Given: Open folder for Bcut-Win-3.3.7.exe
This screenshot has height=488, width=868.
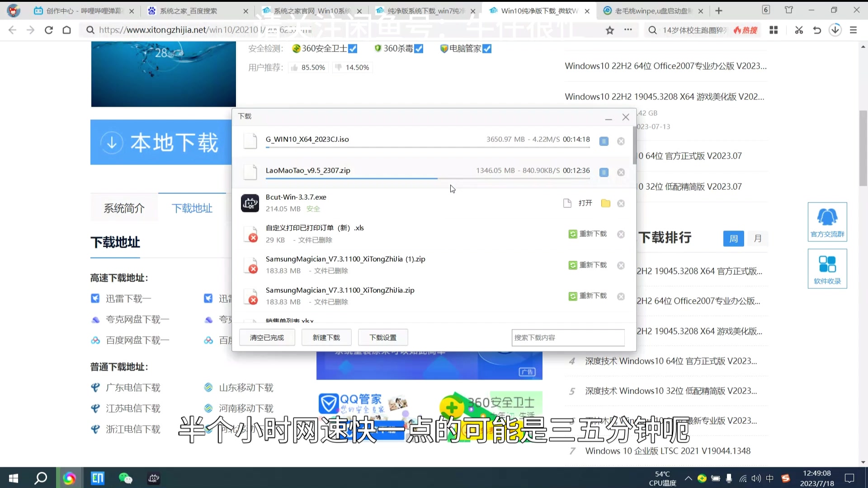Looking at the screenshot, I should tap(605, 203).
